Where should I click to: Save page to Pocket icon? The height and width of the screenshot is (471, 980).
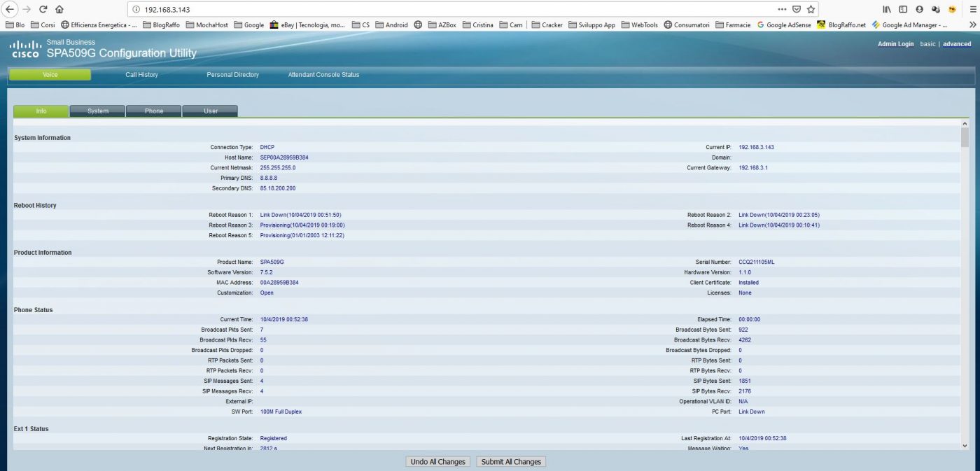click(797, 10)
